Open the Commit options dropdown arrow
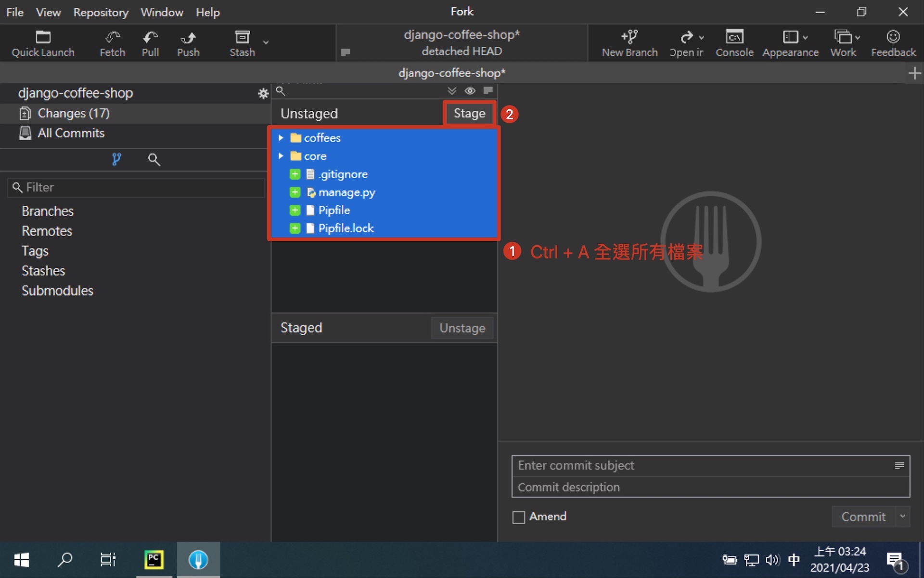Image resolution: width=924 pixels, height=578 pixels. coord(902,516)
